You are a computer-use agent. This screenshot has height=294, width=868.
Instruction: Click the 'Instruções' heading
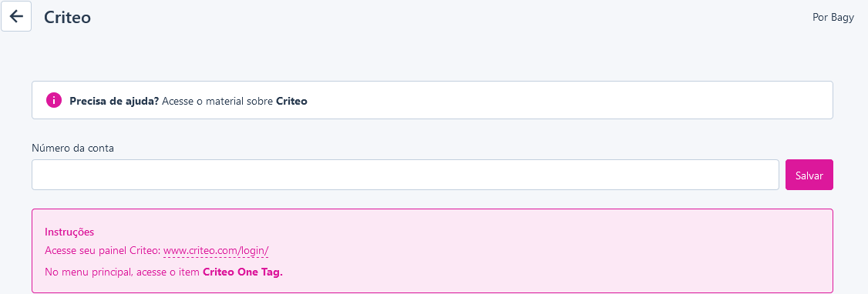coord(69,232)
